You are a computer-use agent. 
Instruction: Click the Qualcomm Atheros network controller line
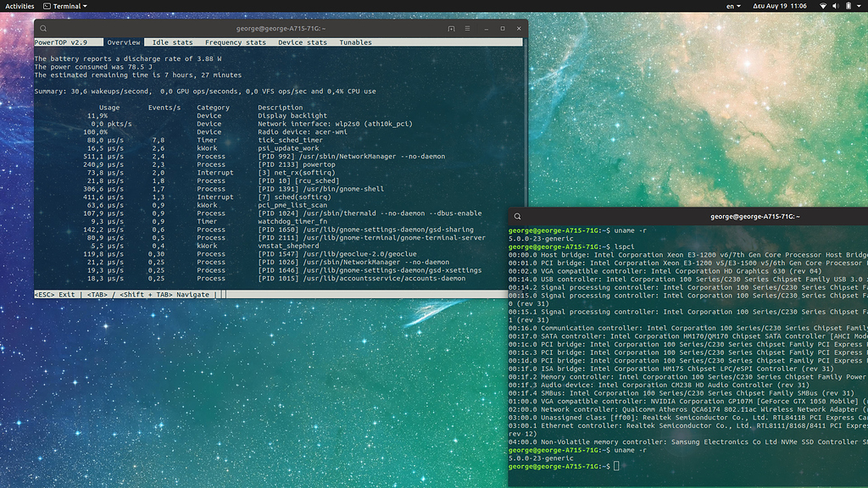[x=688, y=409]
